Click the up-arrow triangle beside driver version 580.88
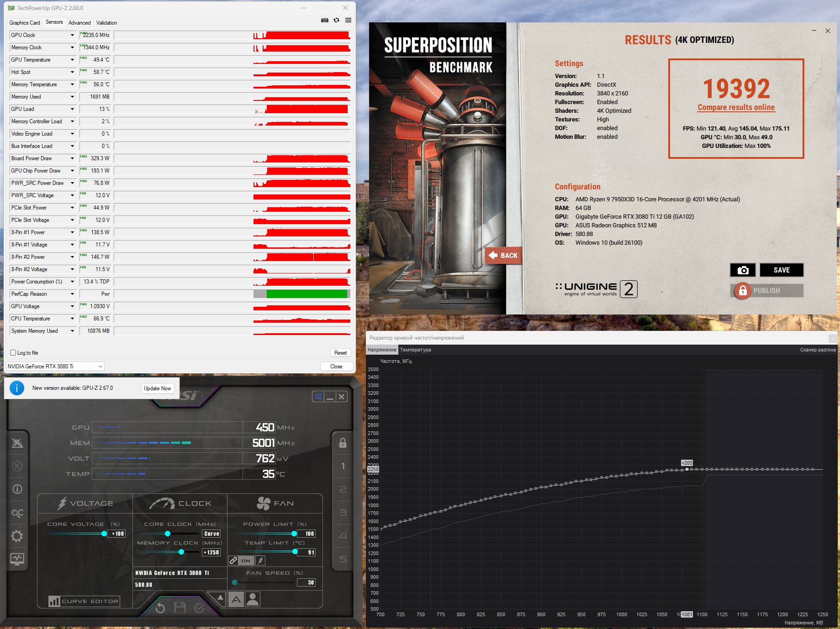Screen dimensions: 840x629 coord(221,597)
